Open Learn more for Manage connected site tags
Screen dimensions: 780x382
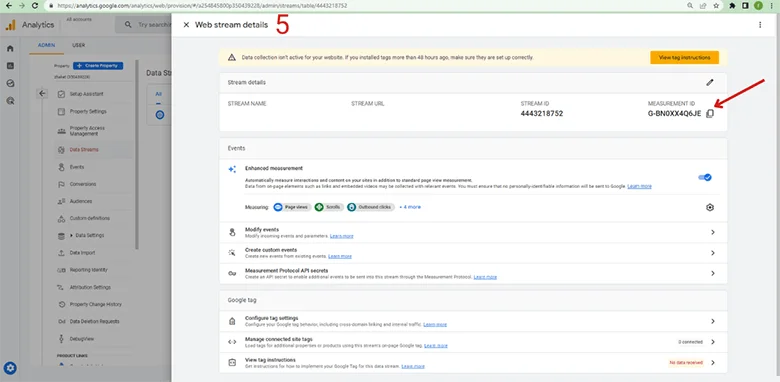point(436,345)
